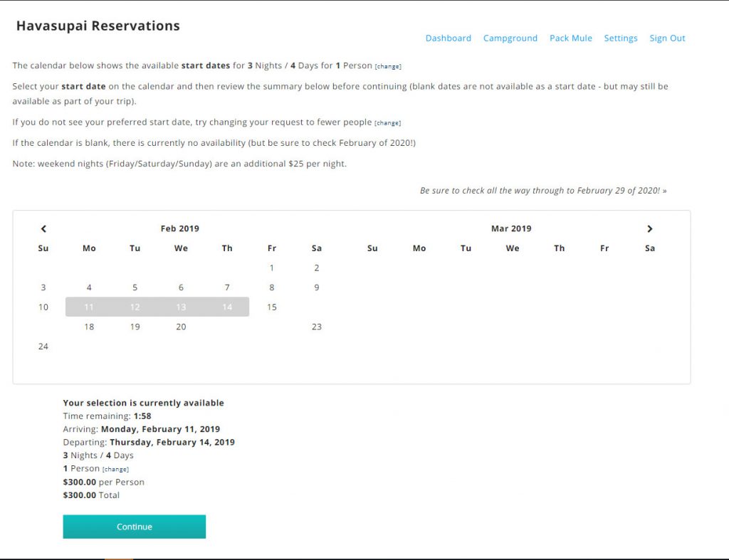Go to previous month in calendar
The height and width of the screenshot is (560, 729).
point(43,228)
